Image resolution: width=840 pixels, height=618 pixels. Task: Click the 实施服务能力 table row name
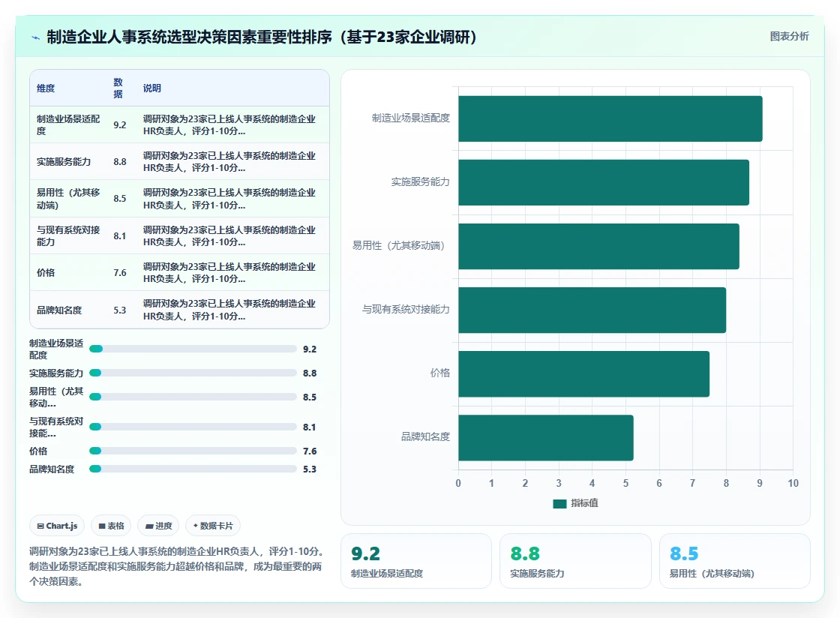(64, 162)
